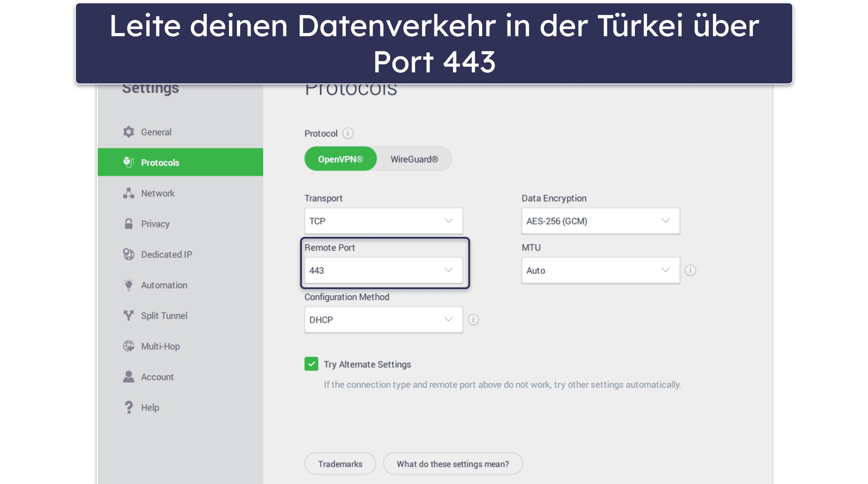The height and width of the screenshot is (484, 868).
Task: Click the Protocols plug icon
Action: [128, 162]
